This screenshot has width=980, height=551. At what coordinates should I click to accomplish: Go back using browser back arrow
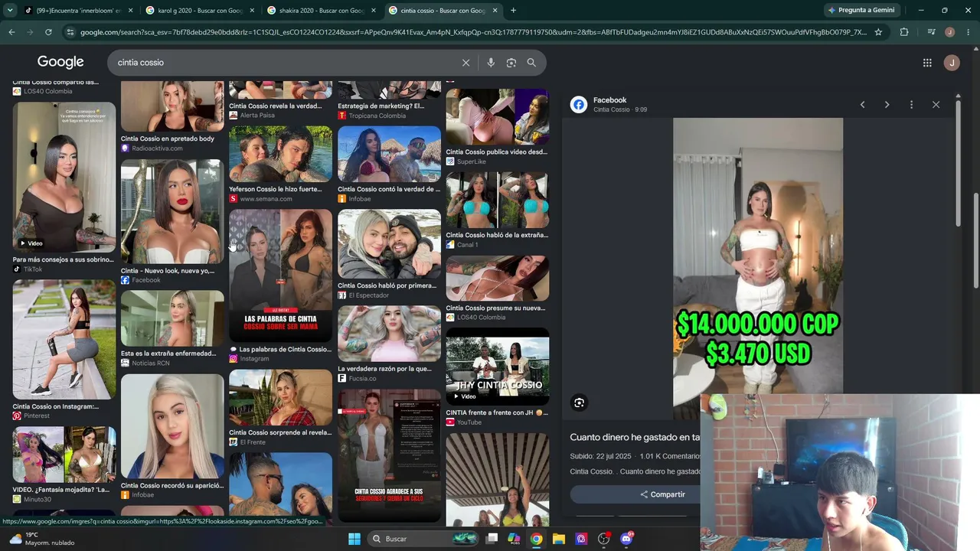tap(11, 32)
